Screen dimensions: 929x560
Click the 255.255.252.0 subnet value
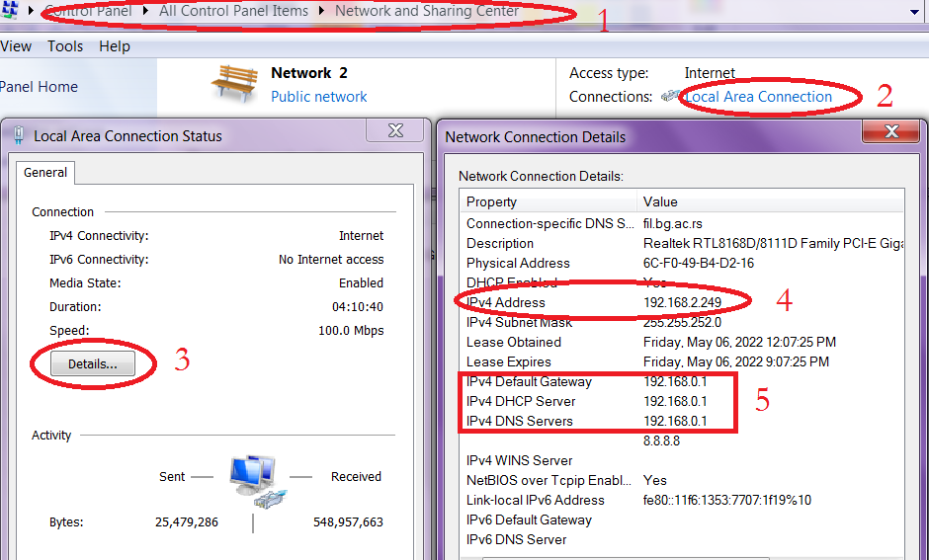coord(683,322)
